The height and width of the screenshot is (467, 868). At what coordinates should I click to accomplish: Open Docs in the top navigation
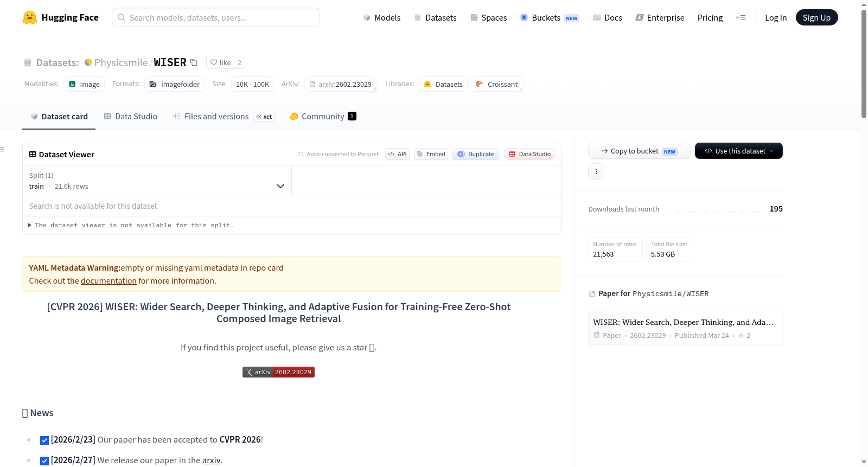[x=608, y=17]
